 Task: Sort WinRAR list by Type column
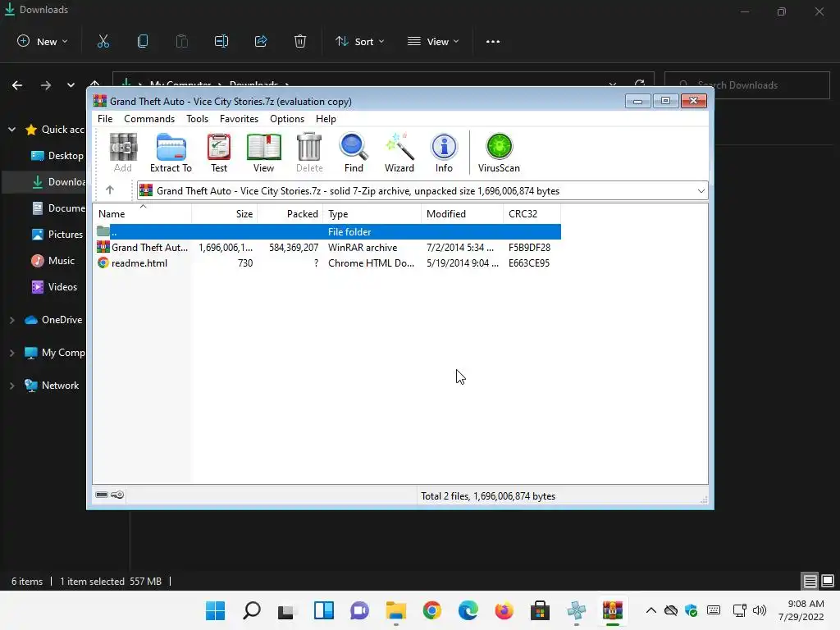(372, 213)
